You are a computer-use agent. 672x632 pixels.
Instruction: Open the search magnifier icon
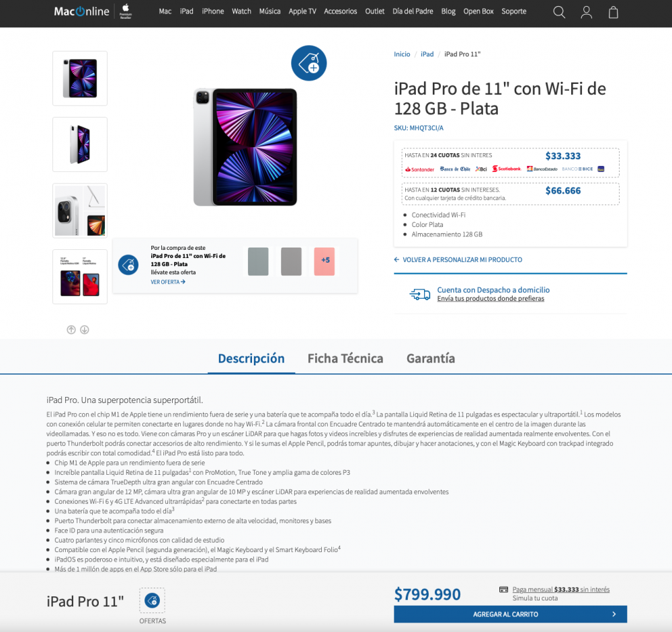pos(559,12)
